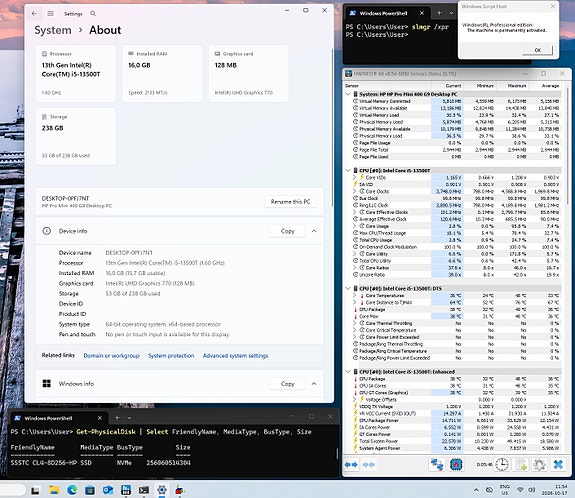The width and height of the screenshot is (575, 498).
Task: Open HWiNFO network remote connection icon
Action: coord(437,465)
